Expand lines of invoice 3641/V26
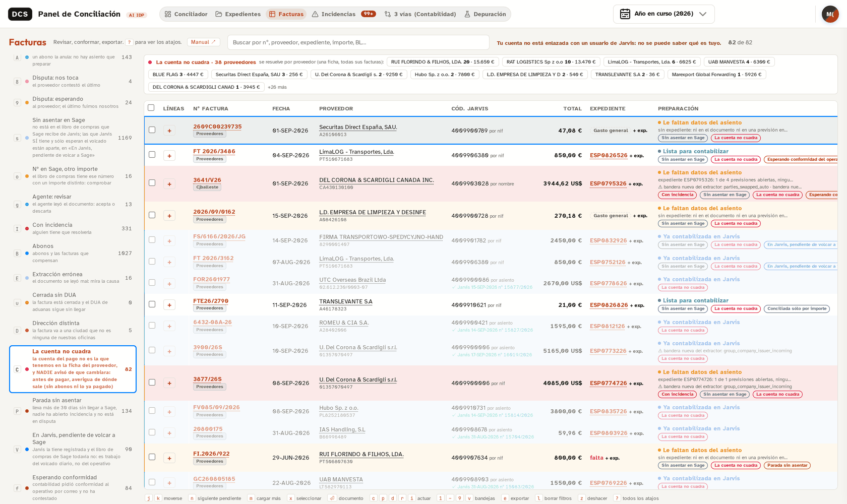This screenshot has width=847, height=504. [x=169, y=184]
